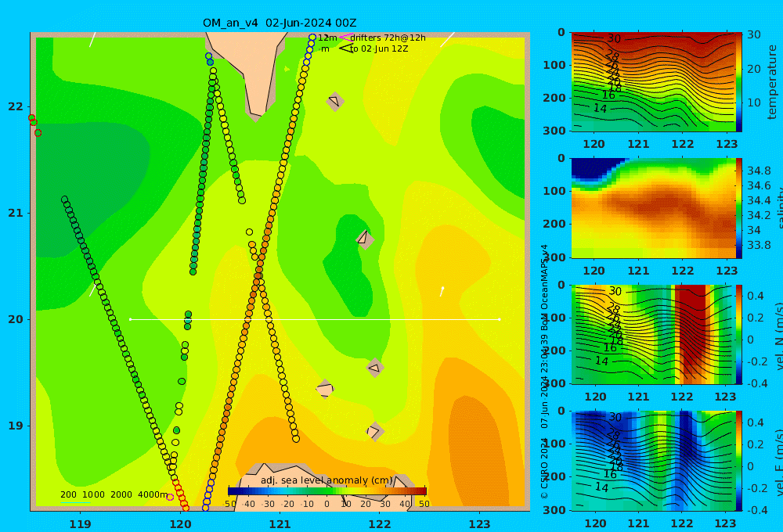Select the 'to 02 Jun 12Z' legend text
The height and width of the screenshot is (532, 783).
pyautogui.click(x=378, y=49)
